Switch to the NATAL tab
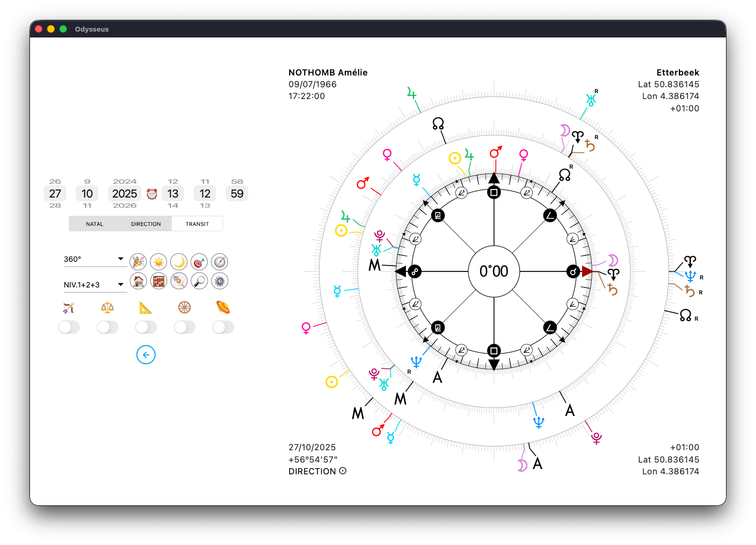 pos(95,224)
